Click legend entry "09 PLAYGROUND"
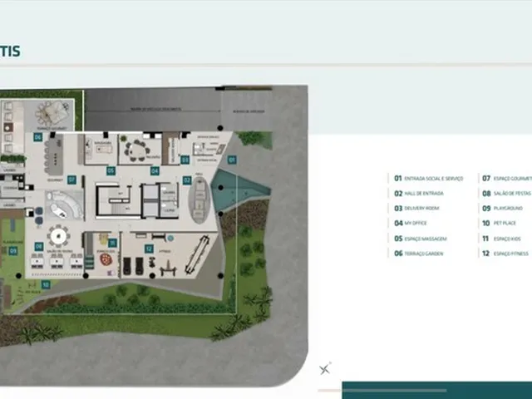This screenshot has width=532, height=399. click(502, 209)
